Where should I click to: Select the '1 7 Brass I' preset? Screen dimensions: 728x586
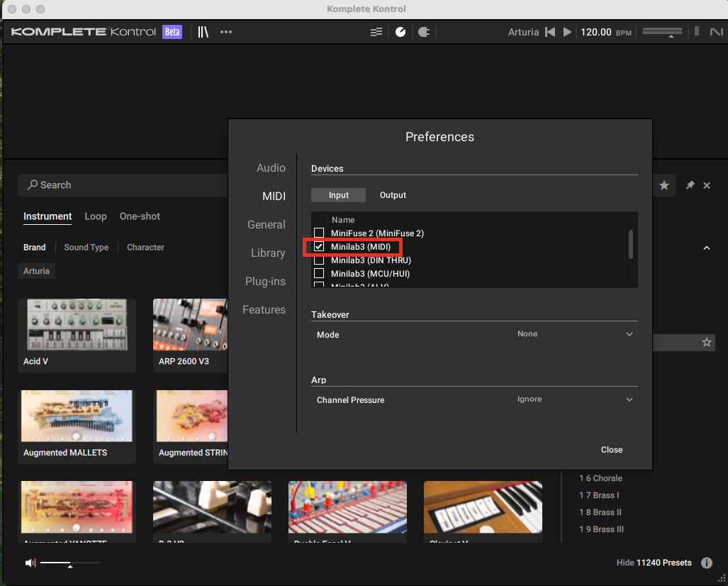pos(599,495)
